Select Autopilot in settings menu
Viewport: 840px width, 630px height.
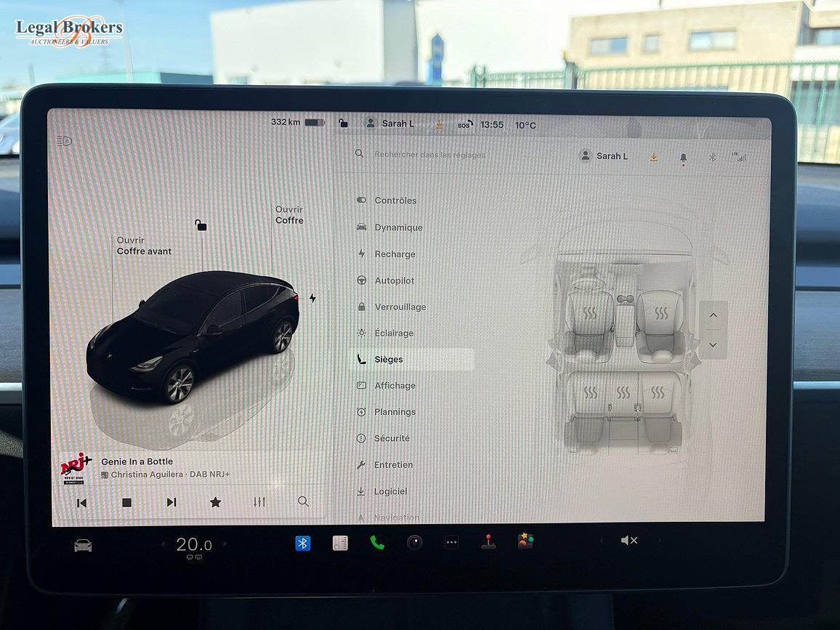tap(394, 280)
